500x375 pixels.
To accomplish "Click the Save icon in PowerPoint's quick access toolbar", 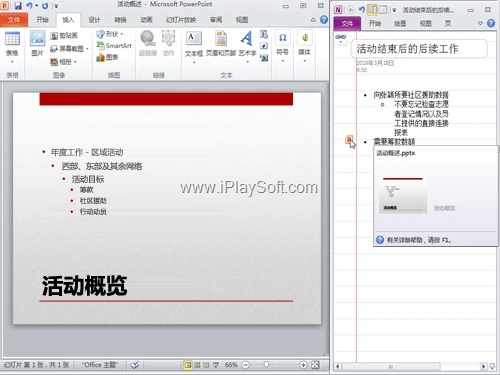I will coord(17,6).
